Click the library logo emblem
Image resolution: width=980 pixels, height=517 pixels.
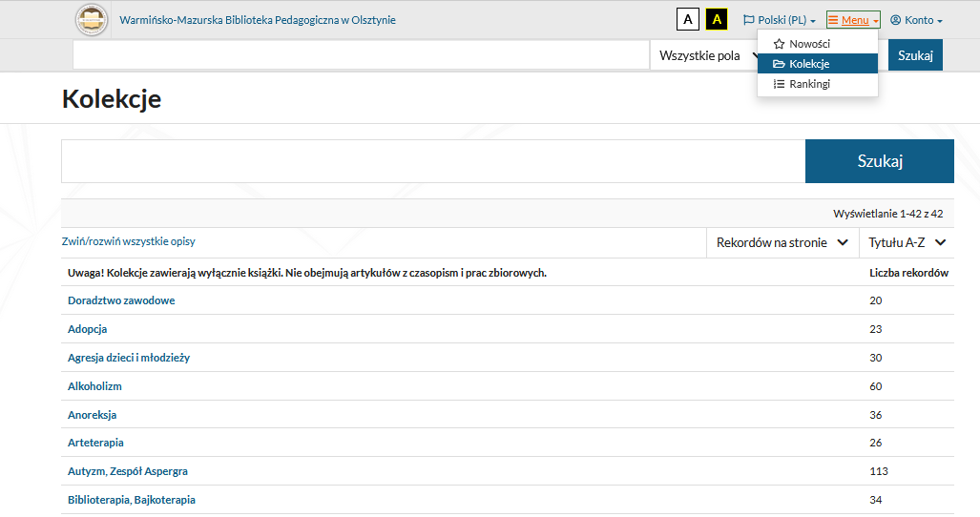(x=92, y=20)
